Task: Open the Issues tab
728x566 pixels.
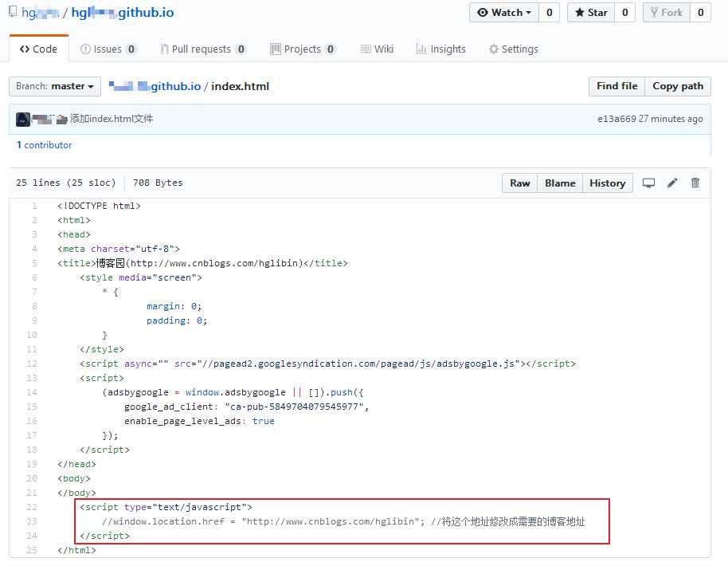Action: 108,49
